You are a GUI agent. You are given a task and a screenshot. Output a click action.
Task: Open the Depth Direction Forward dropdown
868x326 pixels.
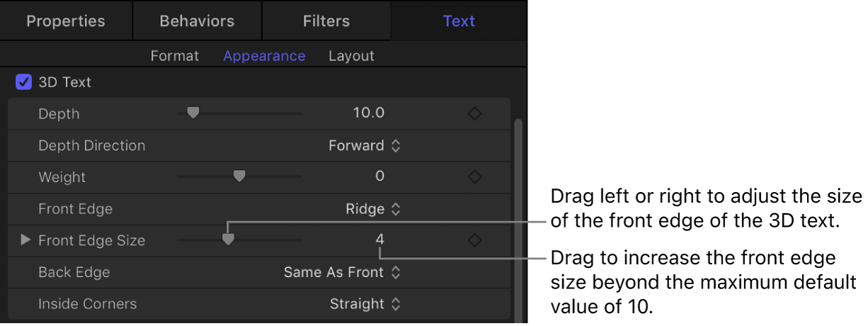[x=365, y=146]
